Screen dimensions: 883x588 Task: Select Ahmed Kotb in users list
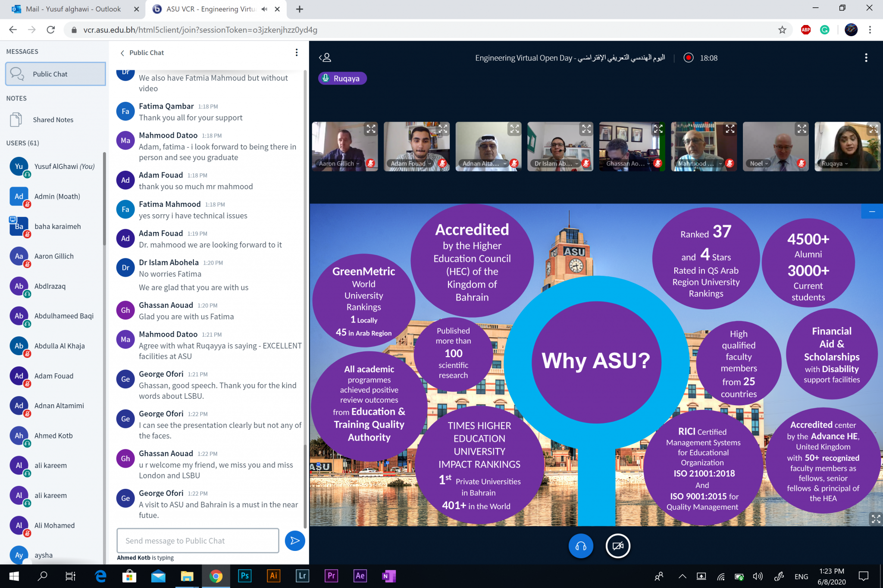pyautogui.click(x=55, y=436)
